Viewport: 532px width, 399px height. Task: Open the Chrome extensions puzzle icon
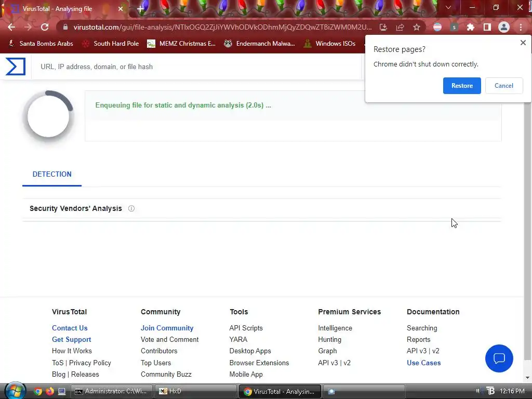(470, 27)
